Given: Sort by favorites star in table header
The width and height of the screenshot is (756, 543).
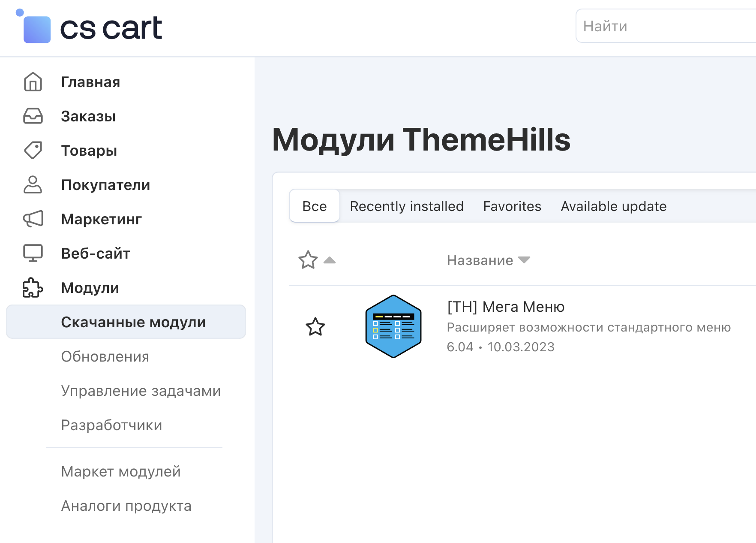Looking at the screenshot, I should tap(308, 260).
